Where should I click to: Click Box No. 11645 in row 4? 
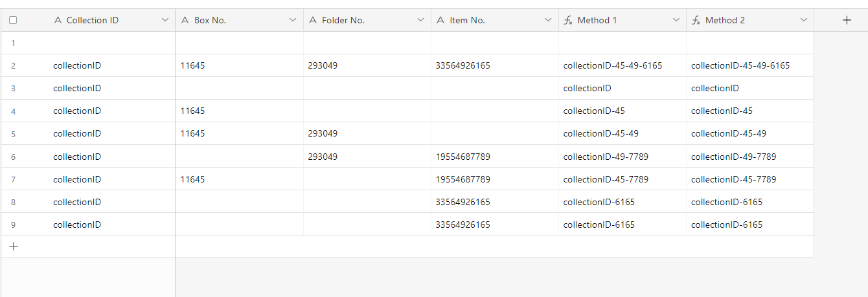coord(192,111)
